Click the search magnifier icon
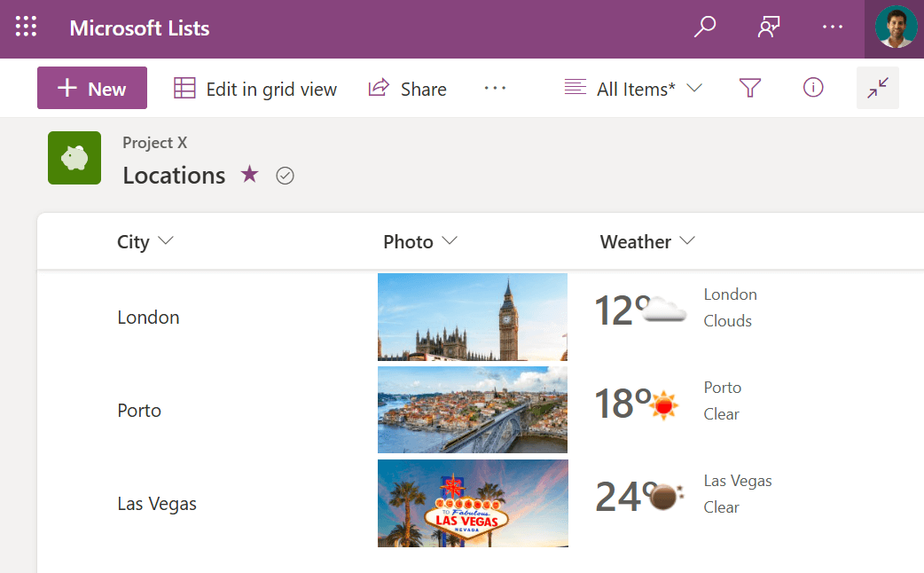 pos(704,27)
